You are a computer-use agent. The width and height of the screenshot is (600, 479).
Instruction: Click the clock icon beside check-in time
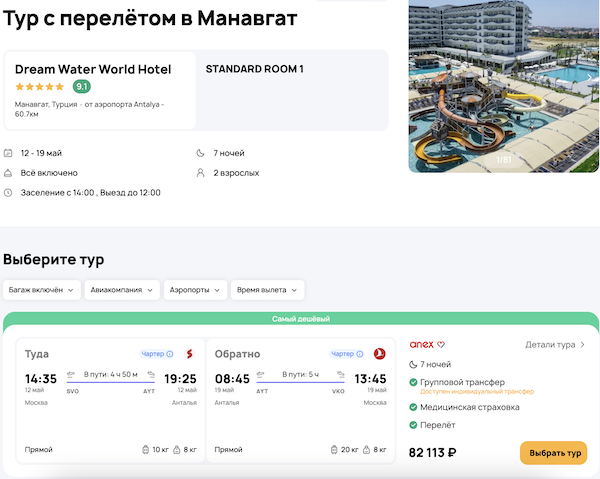tap(9, 192)
